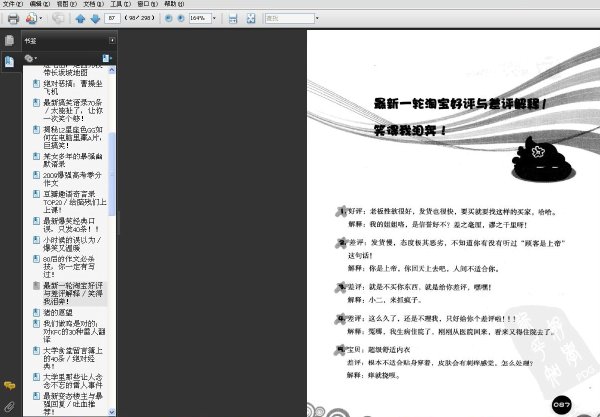600x417 pixels.
Task: Open the zoom level dropdown arrow
Action: coord(214,18)
